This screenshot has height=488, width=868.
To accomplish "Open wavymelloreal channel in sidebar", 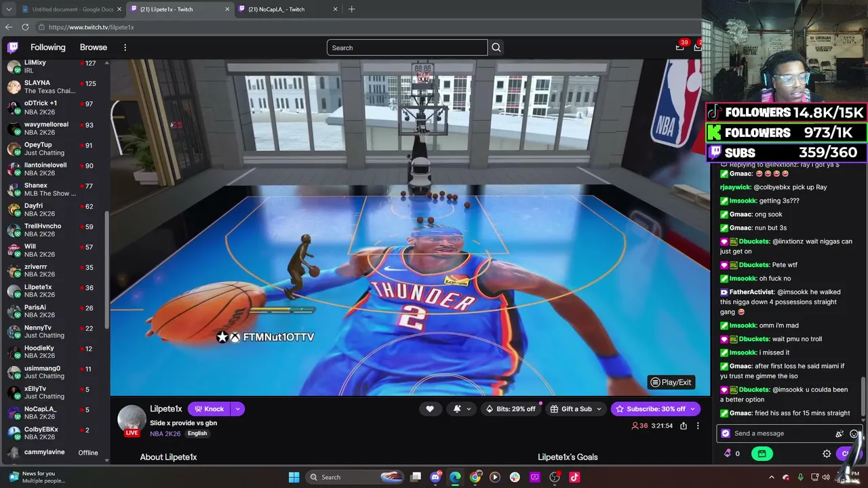I will tap(53, 128).
